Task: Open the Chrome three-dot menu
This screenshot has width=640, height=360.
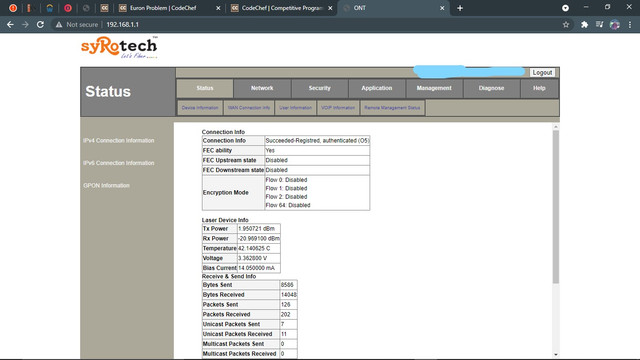Action: (630, 24)
